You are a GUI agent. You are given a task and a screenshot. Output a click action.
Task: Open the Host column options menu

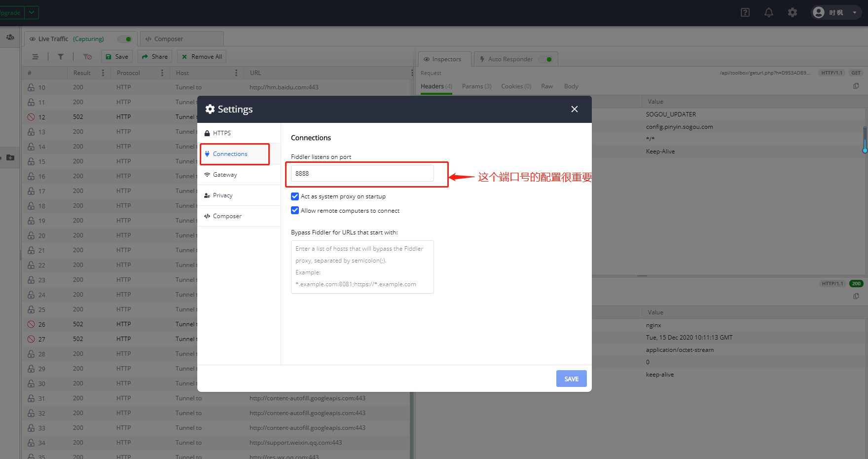pos(236,73)
